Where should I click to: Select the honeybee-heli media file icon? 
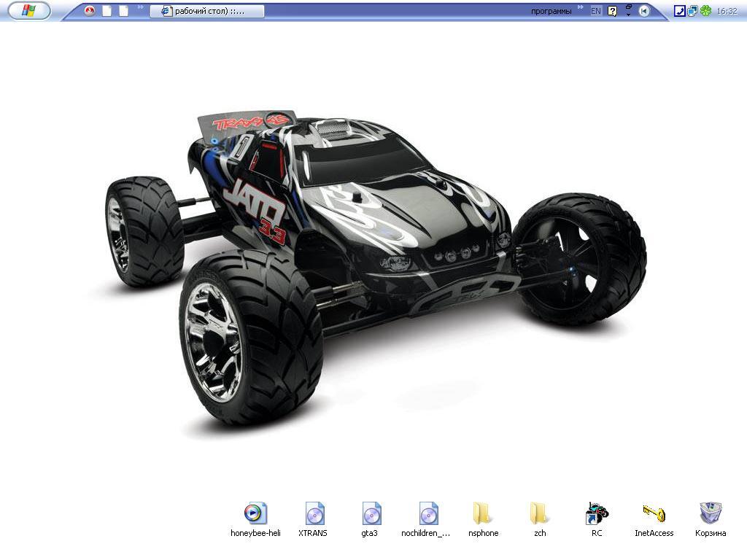[x=255, y=513]
